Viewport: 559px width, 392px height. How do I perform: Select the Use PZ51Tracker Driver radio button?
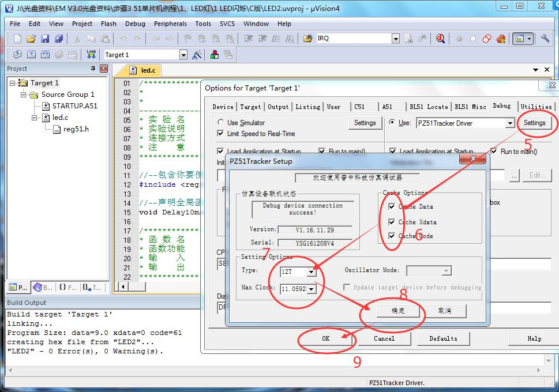[x=392, y=122]
